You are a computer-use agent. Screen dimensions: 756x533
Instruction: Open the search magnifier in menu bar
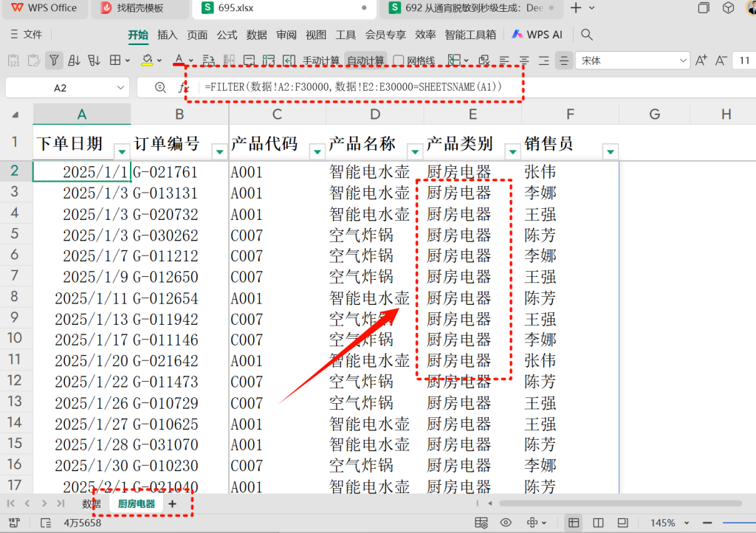click(586, 35)
